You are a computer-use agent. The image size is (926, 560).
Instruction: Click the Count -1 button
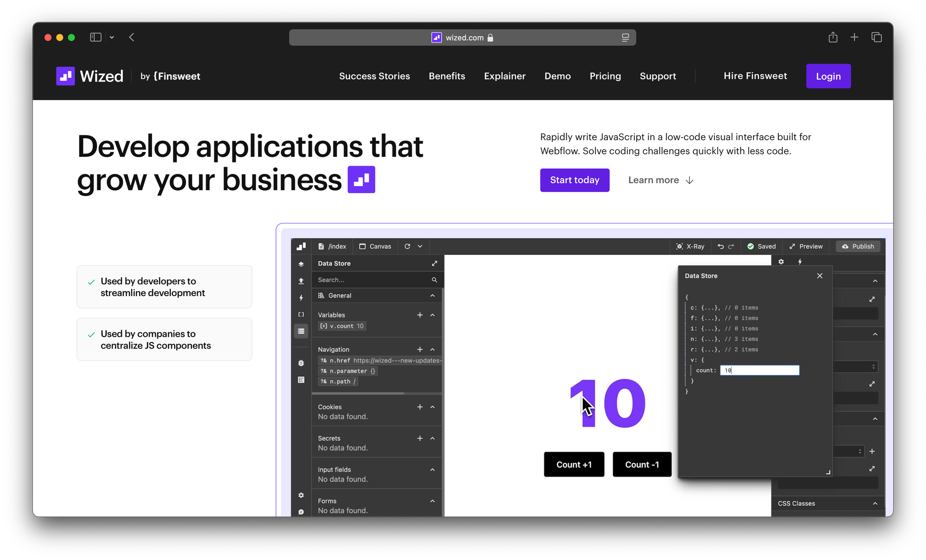click(642, 464)
